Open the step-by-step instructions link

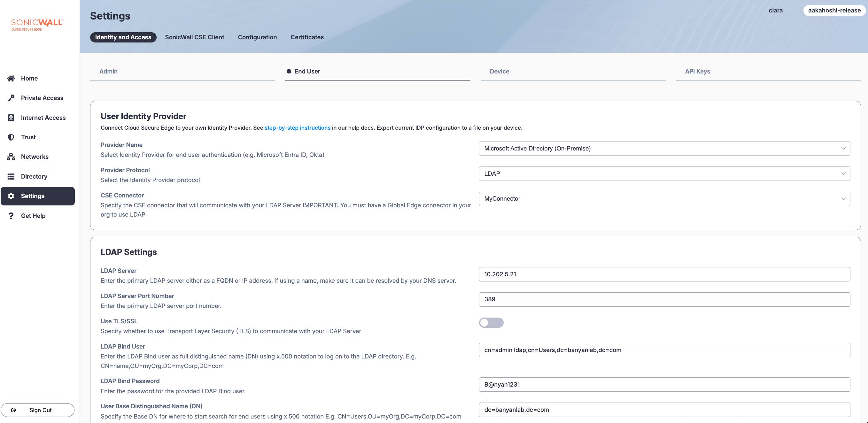(297, 128)
